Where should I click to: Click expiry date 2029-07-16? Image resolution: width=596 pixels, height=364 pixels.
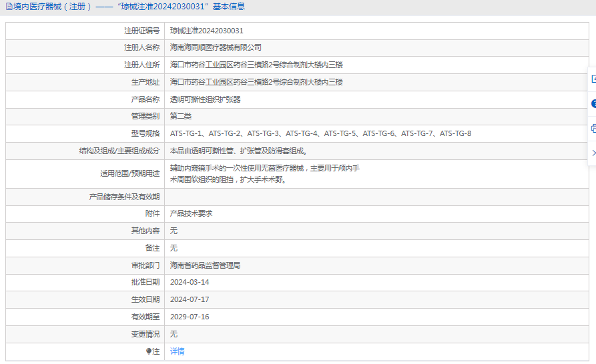tap(190, 317)
